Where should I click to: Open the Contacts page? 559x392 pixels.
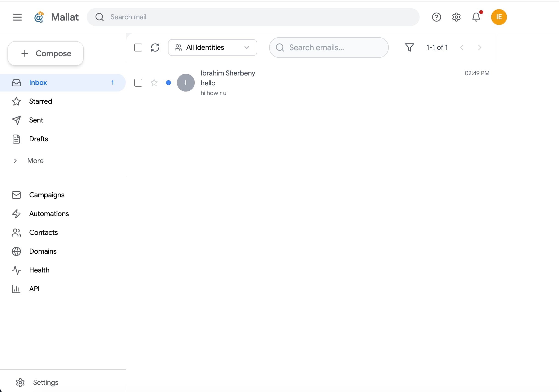pyautogui.click(x=44, y=232)
